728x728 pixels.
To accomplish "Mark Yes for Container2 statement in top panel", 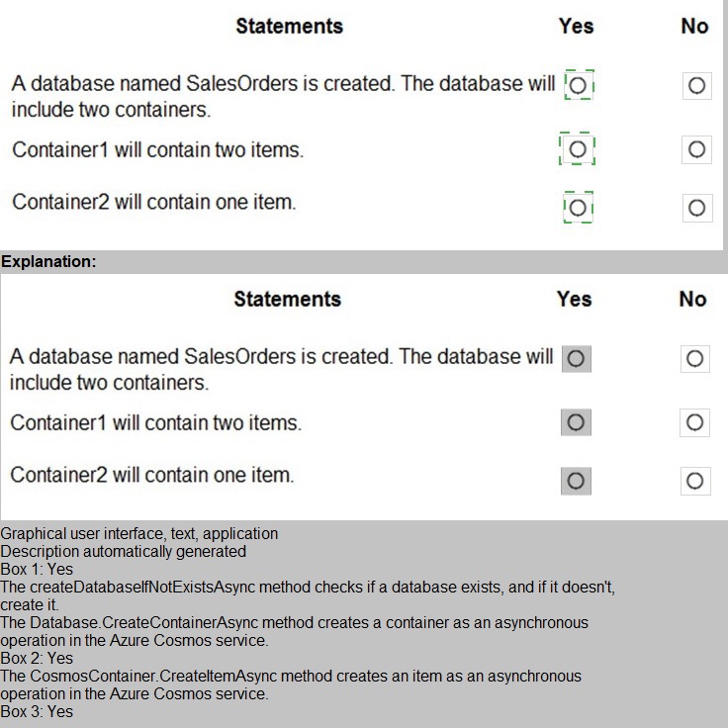I will tap(579, 208).
